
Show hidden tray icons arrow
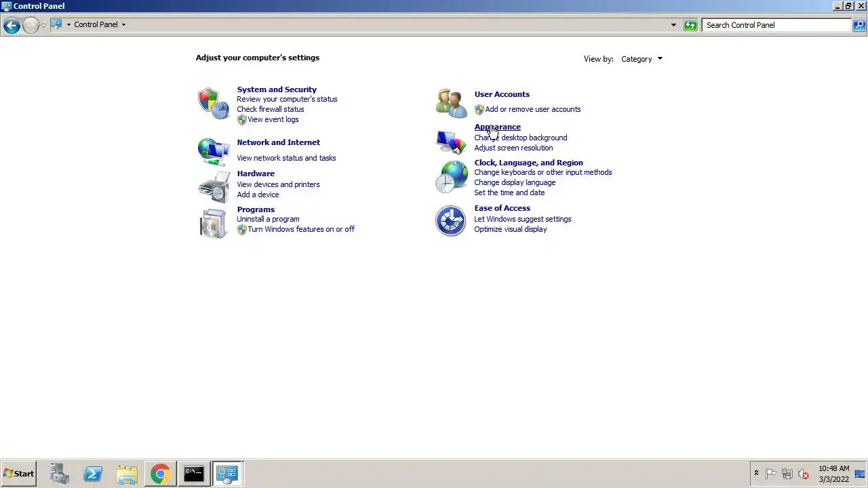(x=756, y=473)
